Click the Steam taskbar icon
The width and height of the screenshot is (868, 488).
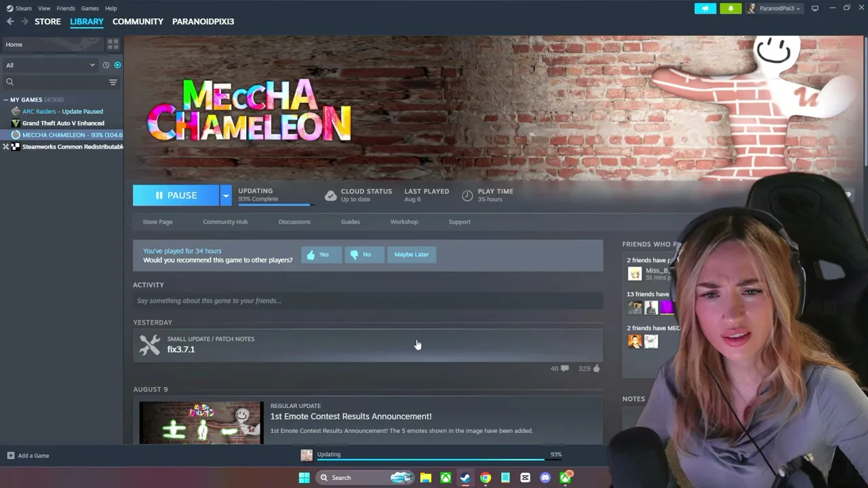click(x=465, y=478)
